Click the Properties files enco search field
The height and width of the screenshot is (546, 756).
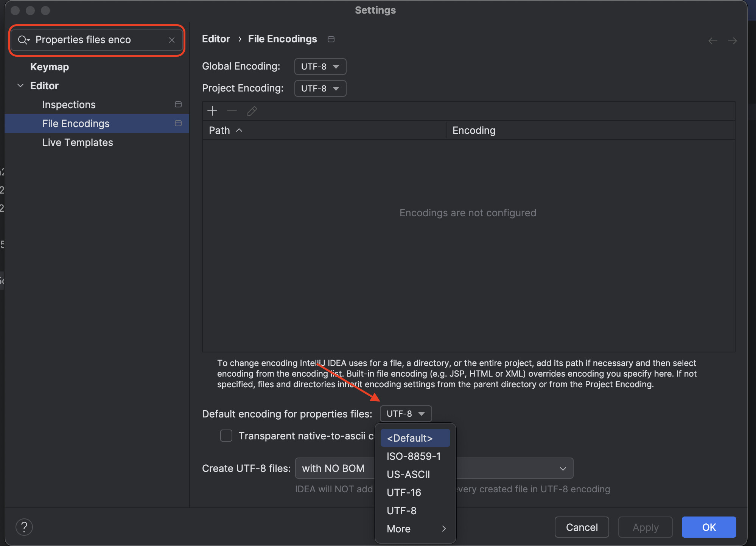[x=97, y=40]
